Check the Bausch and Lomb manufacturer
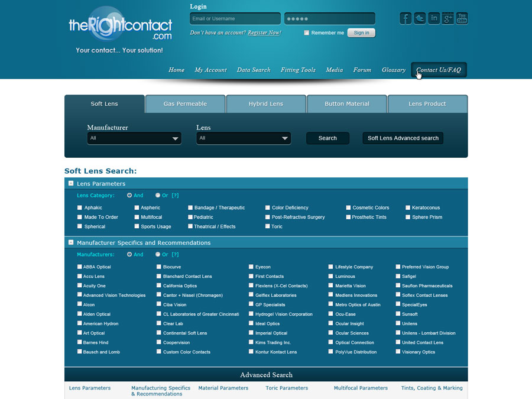The width and height of the screenshot is (532, 399). coord(80,352)
